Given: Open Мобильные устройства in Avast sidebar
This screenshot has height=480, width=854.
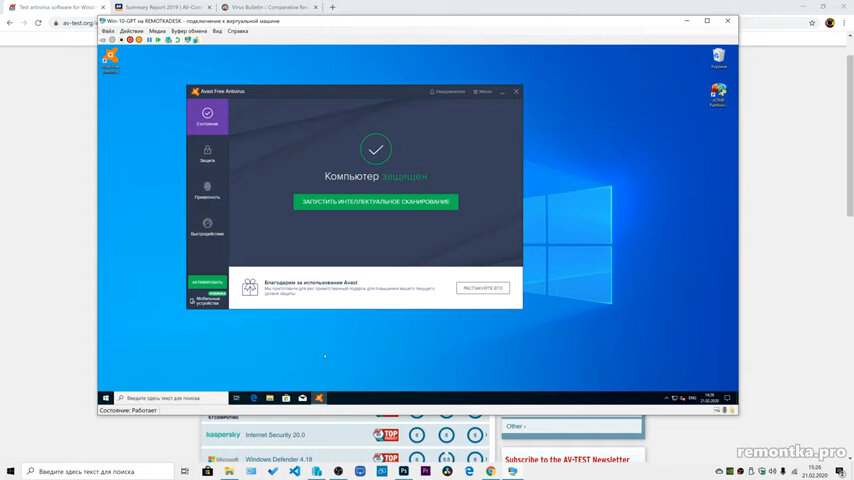Looking at the screenshot, I should pos(207,301).
